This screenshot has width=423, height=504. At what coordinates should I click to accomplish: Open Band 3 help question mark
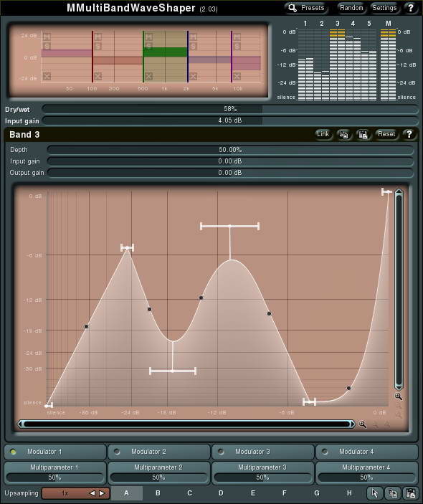(x=409, y=134)
